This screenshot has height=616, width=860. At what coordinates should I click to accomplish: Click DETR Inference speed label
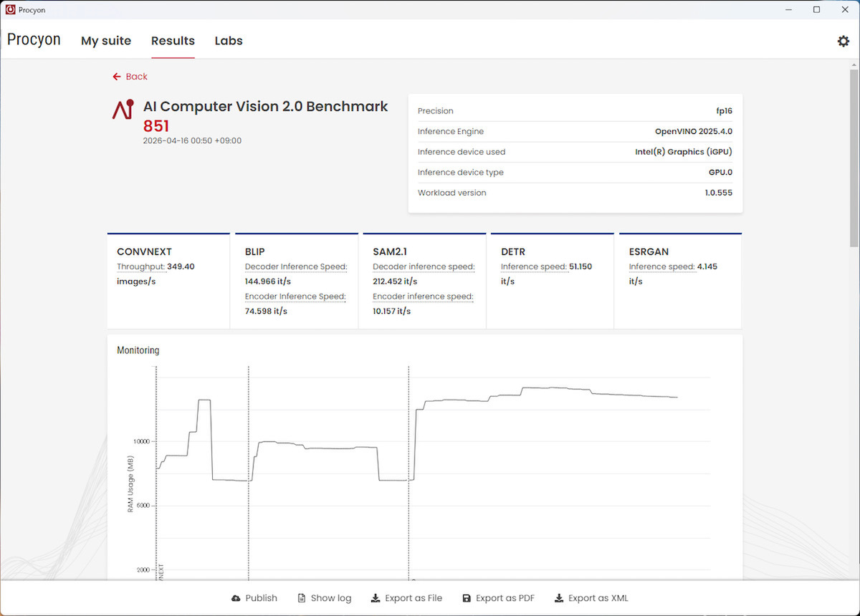(534, 266)
